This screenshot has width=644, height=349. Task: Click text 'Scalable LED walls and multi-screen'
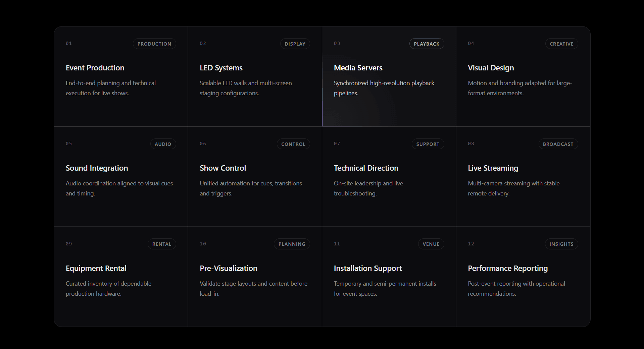click(246, 83)
